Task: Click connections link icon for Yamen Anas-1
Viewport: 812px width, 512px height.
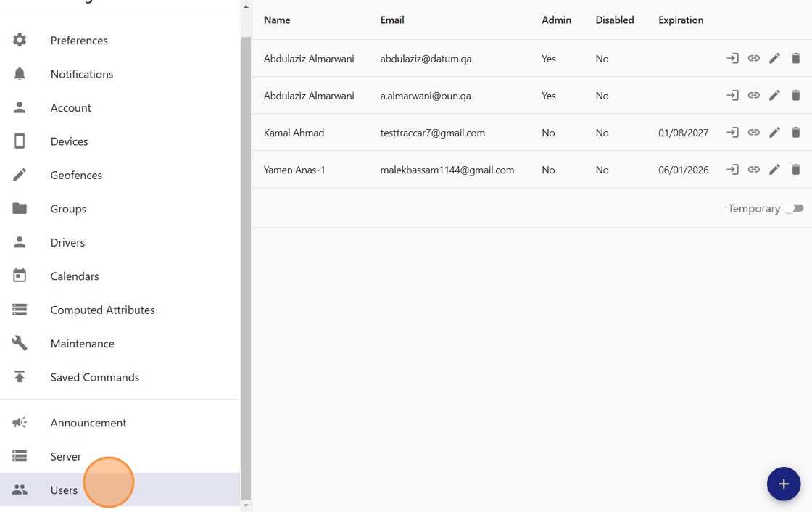Action: 754,170
